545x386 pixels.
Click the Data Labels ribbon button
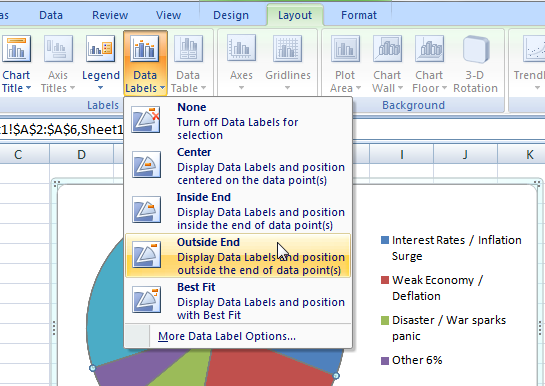click(145, 63)
